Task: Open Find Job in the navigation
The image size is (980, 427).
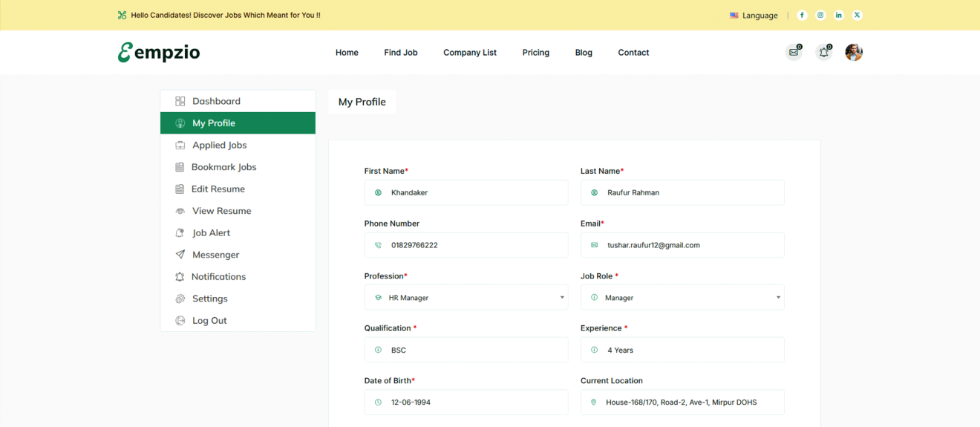Action: point(401,53)
